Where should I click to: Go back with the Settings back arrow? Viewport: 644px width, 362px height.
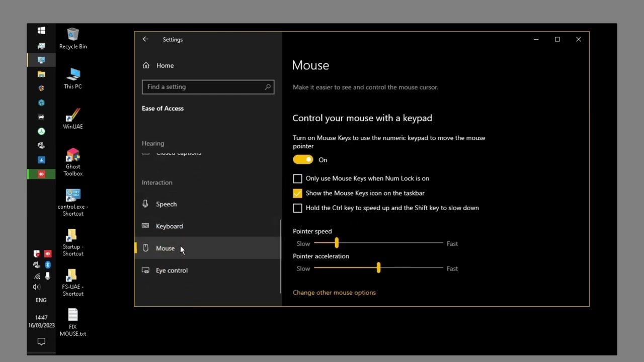point(145,39)
